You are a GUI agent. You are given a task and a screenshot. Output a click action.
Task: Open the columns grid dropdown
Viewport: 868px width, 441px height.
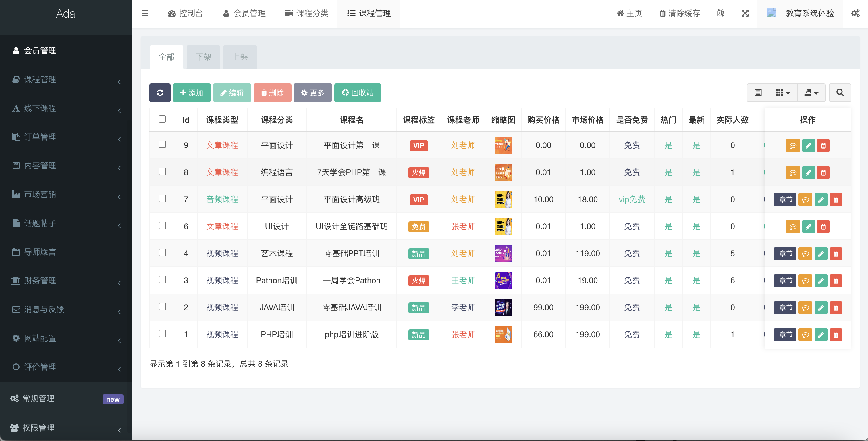point(782,93)
